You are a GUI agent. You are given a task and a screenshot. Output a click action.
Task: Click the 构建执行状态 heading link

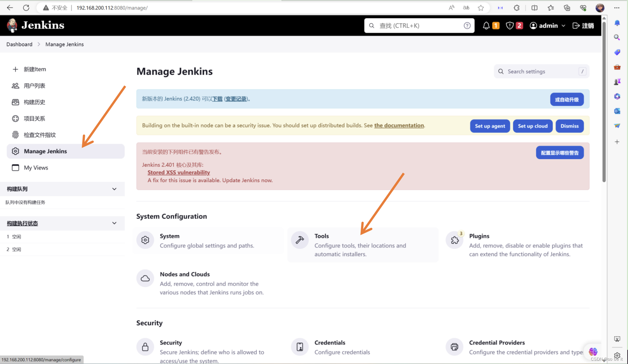pos(22,223)
